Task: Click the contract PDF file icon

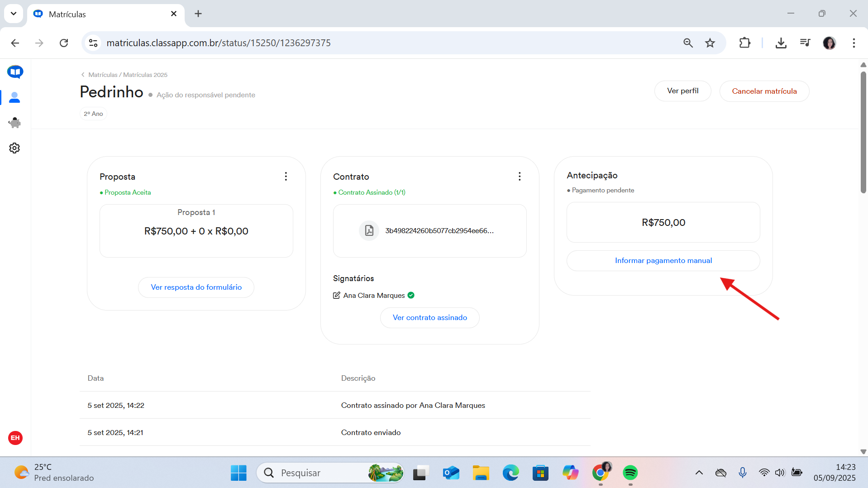Action: click(369, 230)
